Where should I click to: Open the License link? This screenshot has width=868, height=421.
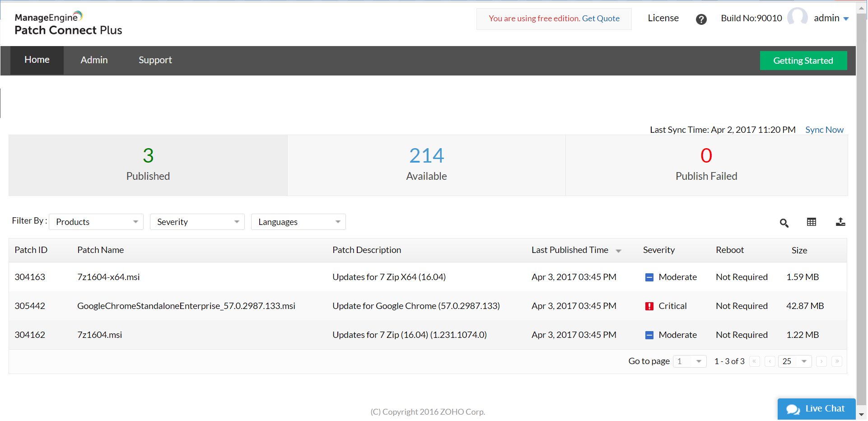(x=664, y=19)
